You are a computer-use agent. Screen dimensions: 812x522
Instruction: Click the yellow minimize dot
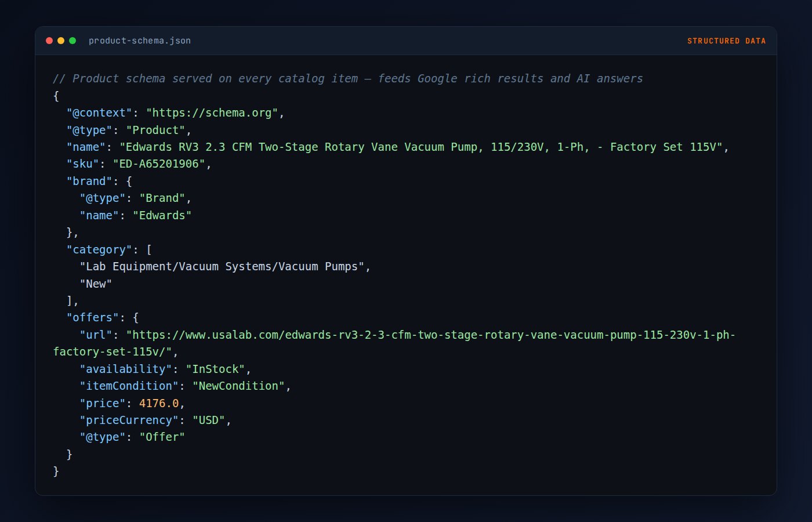pos(61,41)
